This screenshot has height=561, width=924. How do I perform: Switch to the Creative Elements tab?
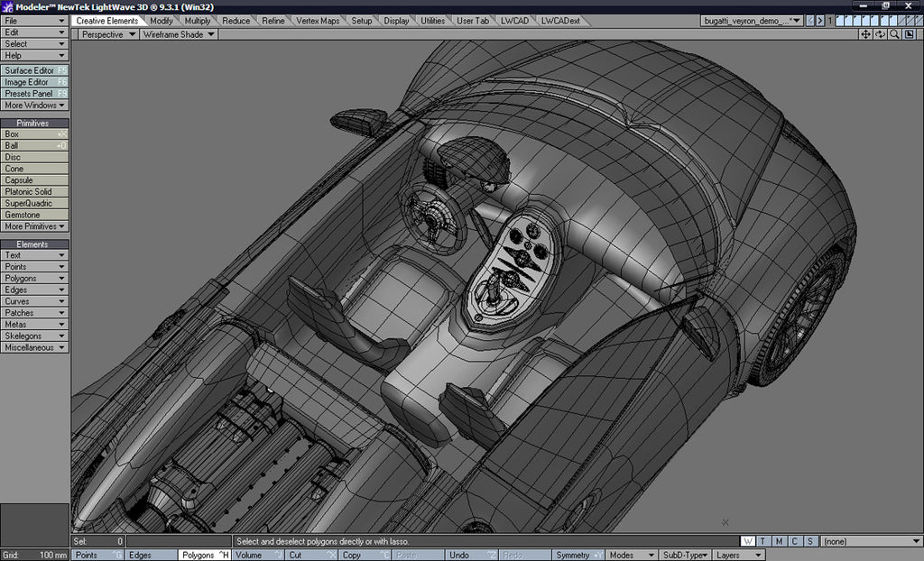tap(109, 19)
